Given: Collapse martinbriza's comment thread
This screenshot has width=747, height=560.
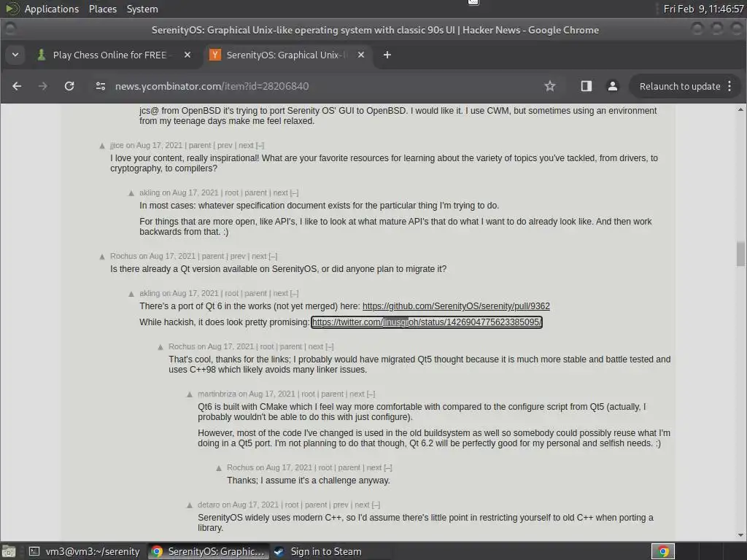Looking at the screenshot, I should [371, 394].
